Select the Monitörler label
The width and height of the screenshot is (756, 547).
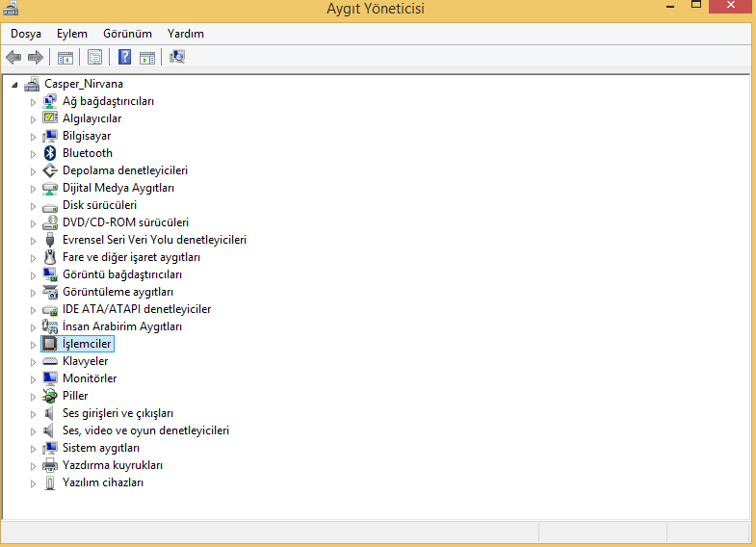pyautogui.click(x=90, y=378)
